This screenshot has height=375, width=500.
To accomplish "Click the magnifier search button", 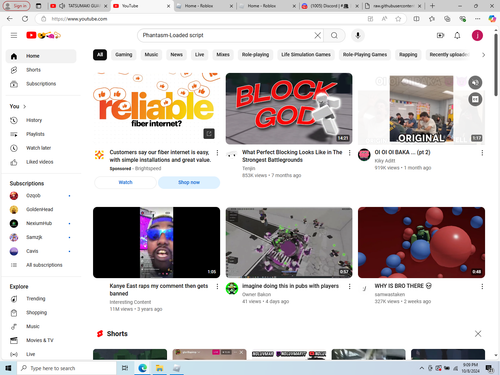I will coord(334,35).
